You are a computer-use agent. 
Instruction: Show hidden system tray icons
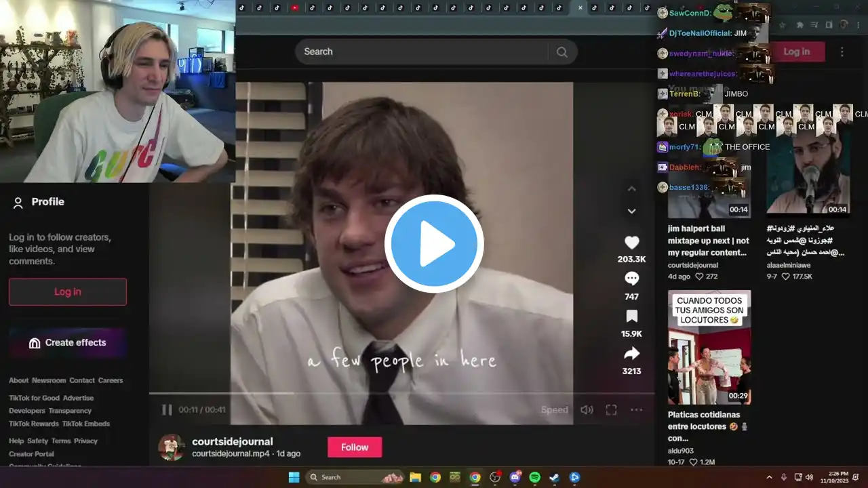coord(769,477)
